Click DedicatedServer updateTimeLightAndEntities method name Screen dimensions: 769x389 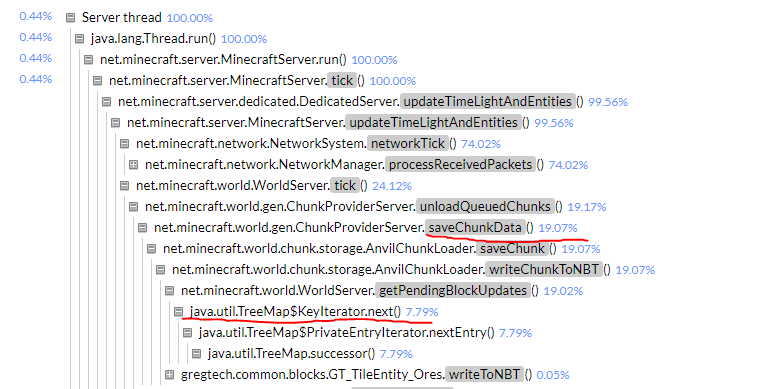[x=487, y=102]
